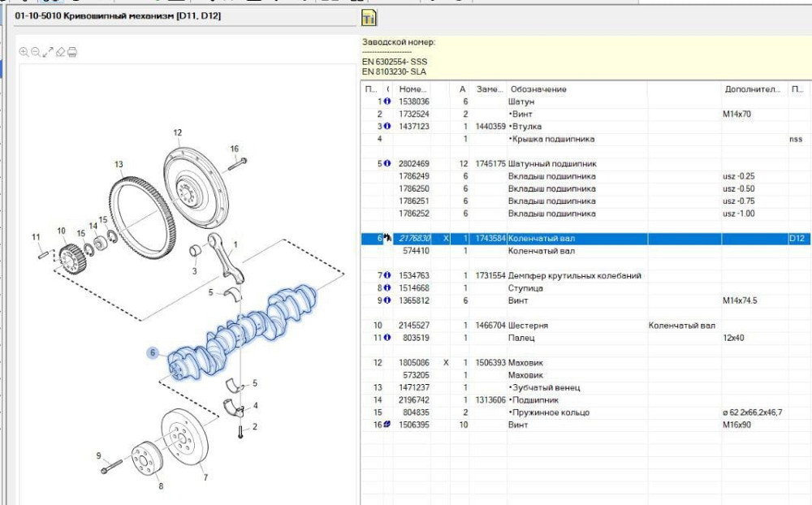Open info icon for part 1534763
Screen dimensions: 812x505
coord(387,276)
